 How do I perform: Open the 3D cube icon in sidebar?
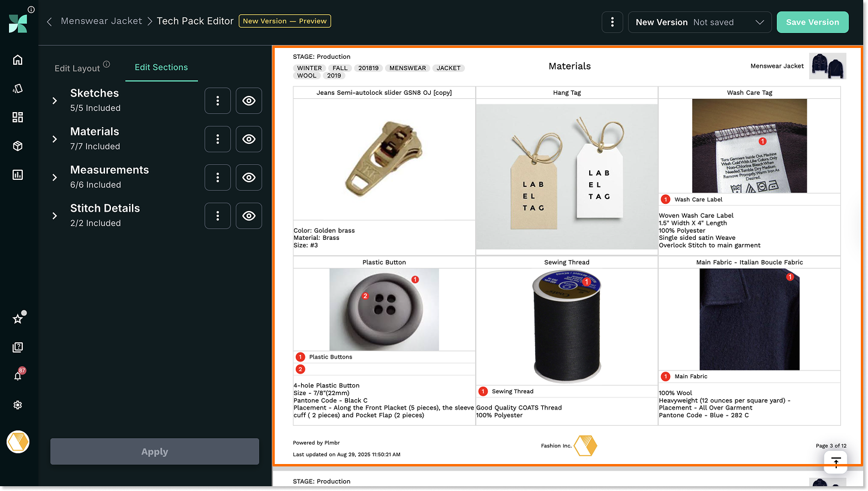[17, 146]
